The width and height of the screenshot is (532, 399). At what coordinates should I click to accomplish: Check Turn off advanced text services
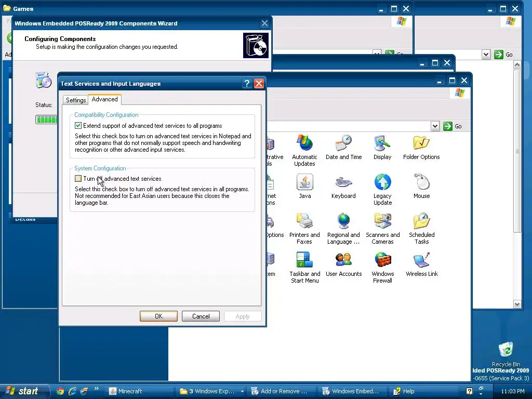click(78, 179)
